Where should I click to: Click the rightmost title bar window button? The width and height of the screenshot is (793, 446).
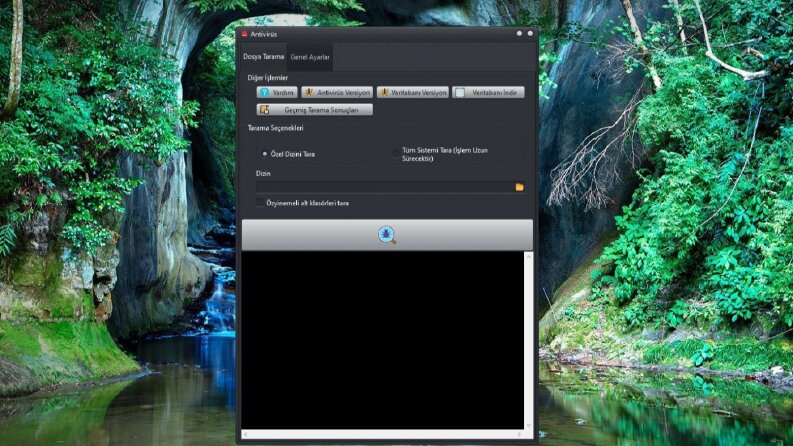click(x=530, y=33)
